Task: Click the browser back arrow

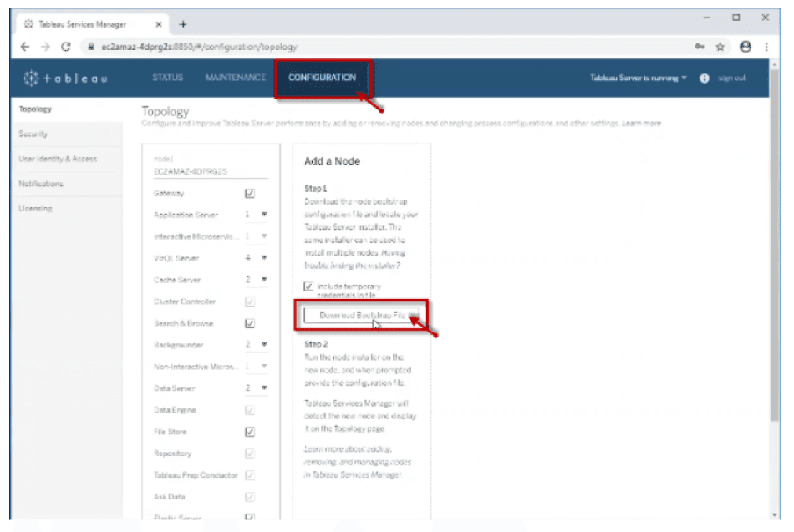Action: coord(25,48)
